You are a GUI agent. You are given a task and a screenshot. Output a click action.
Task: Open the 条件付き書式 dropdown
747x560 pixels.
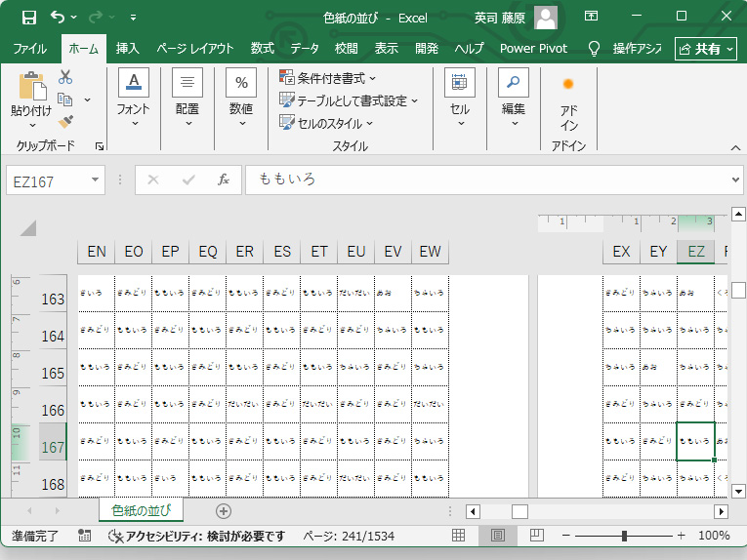(328, 77)
